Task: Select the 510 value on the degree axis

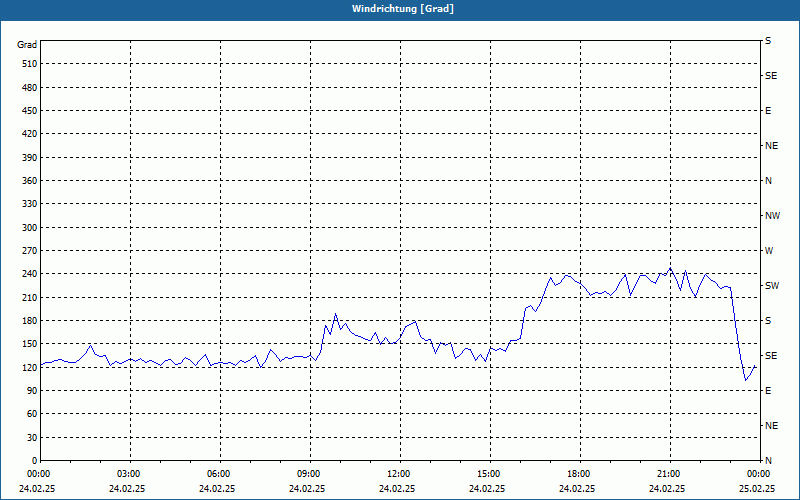Action: (x=30, y=64)
